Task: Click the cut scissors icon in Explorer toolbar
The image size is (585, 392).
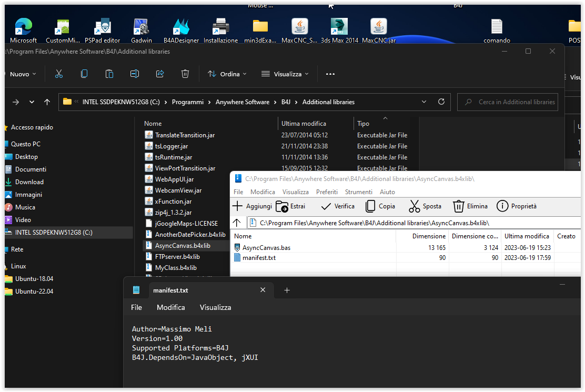Action: [x=59, y=74]
